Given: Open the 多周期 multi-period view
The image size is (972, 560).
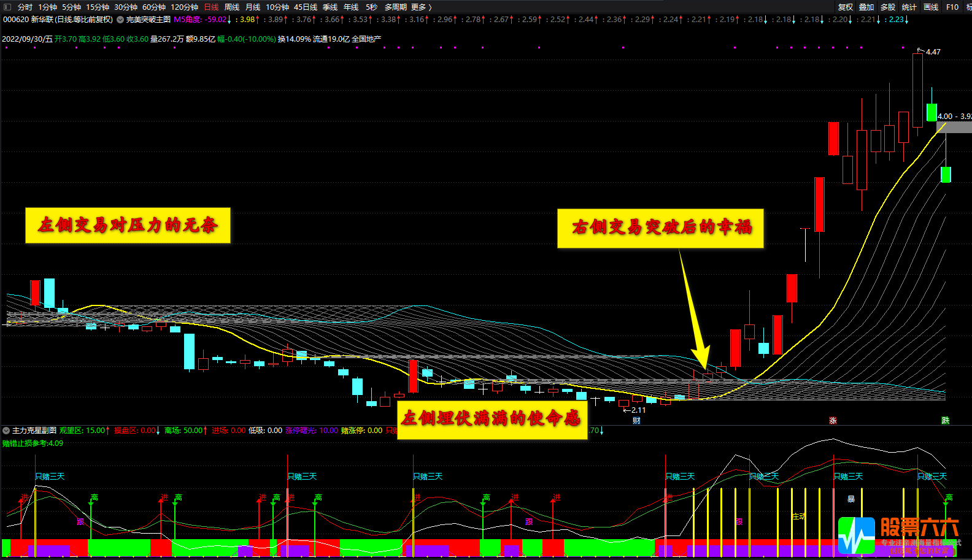Looking at the screenshot, I should (x=396, y=7).
